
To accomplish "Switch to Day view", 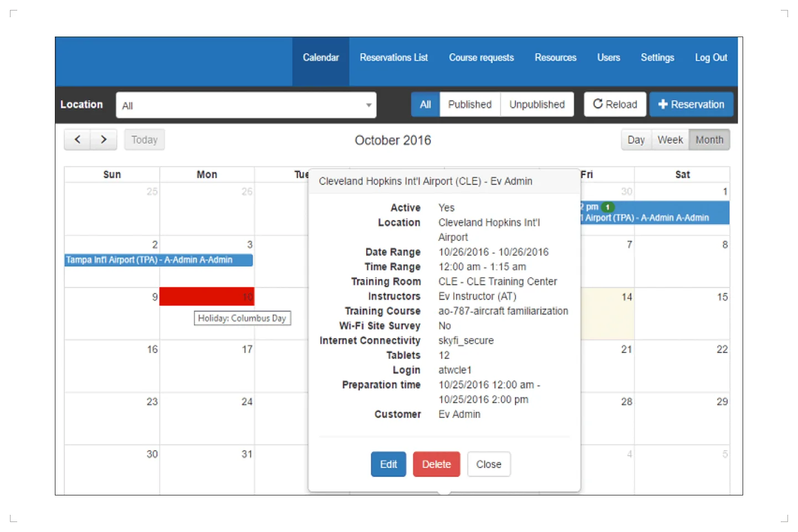I will coord(636,140).
